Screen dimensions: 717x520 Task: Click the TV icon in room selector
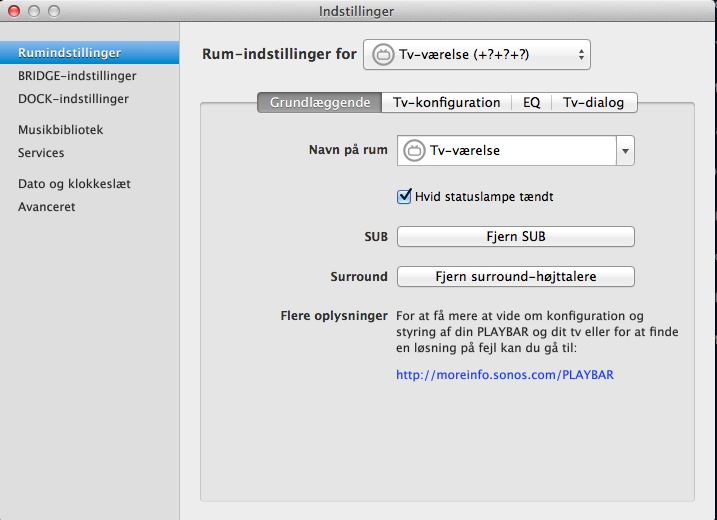[x=382, y=55]
